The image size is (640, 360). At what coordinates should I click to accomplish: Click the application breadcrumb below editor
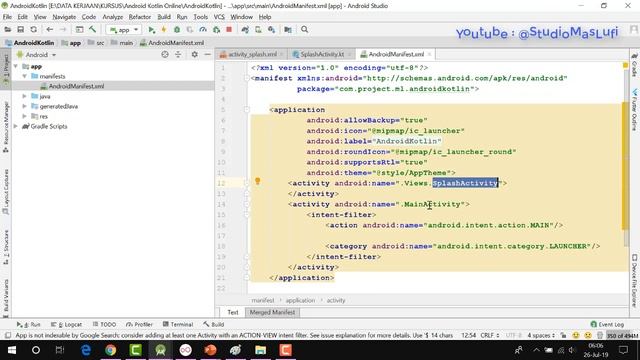(x=300, y=300)
